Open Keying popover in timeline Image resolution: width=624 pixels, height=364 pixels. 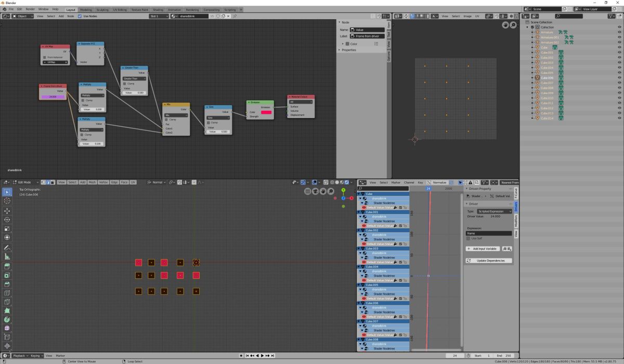tap(36, 356)
